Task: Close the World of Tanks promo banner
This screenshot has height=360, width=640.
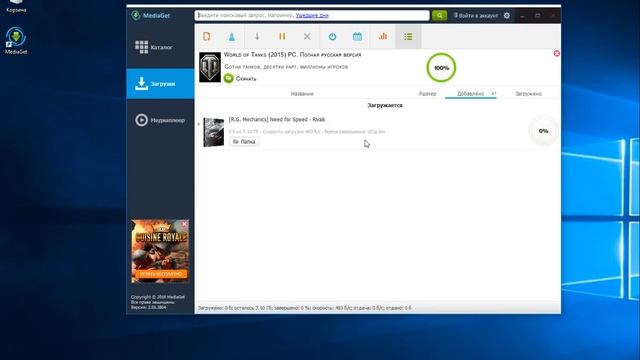Action: click(x=557, y=53)
